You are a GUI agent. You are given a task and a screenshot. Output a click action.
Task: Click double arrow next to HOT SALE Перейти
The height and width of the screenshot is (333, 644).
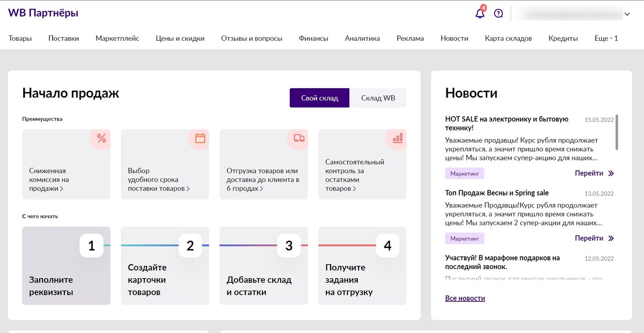click(611, 173)
